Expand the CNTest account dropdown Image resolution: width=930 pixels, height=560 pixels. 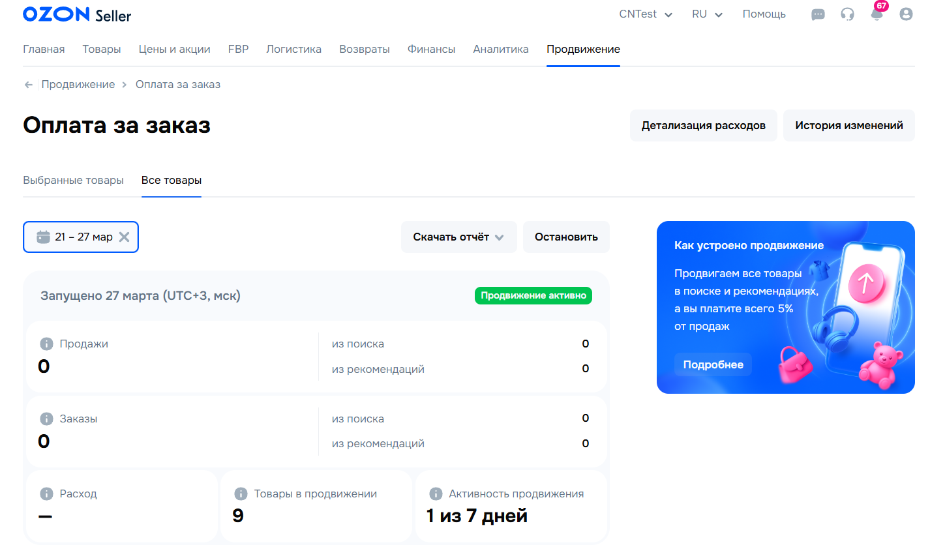point(645,14)
